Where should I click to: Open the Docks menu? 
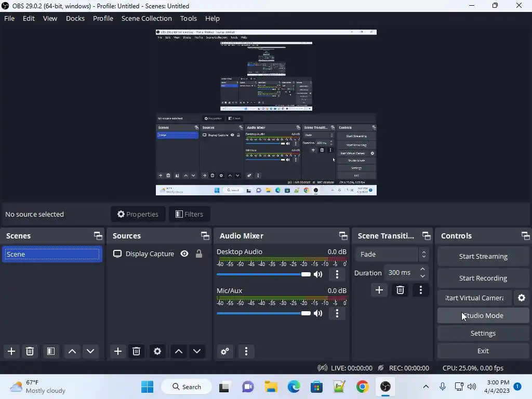coord(75,18)
